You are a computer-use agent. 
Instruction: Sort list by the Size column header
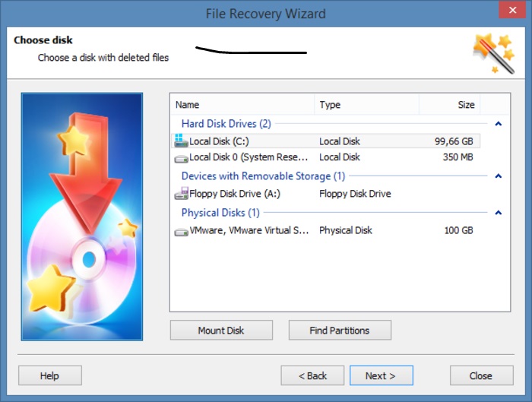[450, 104]
